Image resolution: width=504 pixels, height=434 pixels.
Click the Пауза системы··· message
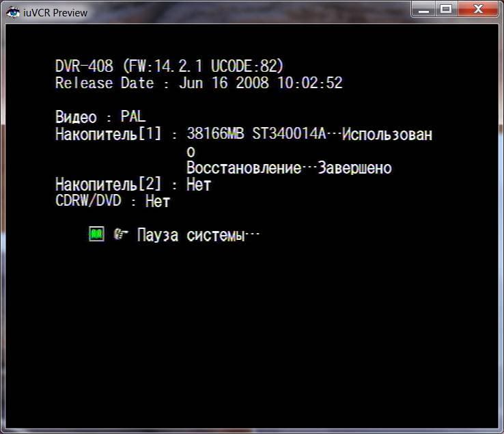(x=198, y=235)
